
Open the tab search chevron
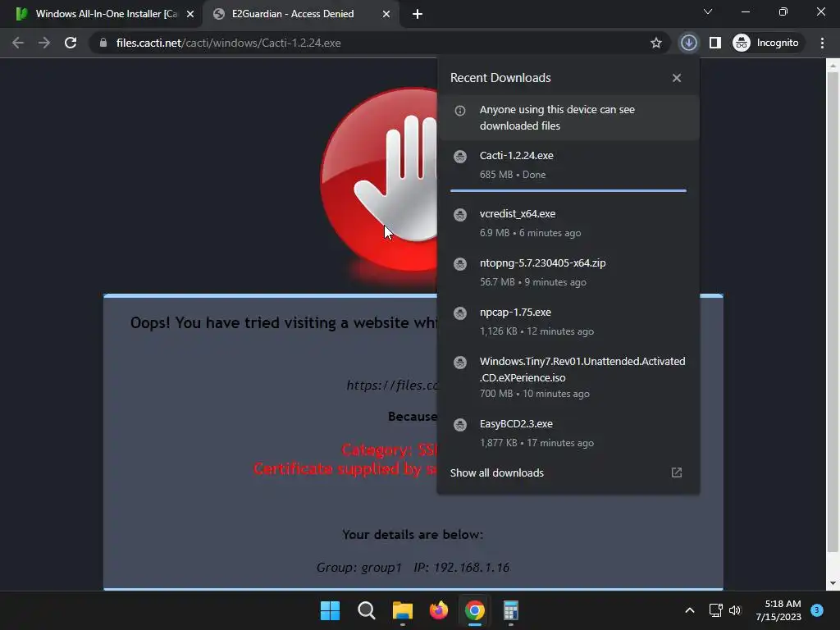pos(708,11)
